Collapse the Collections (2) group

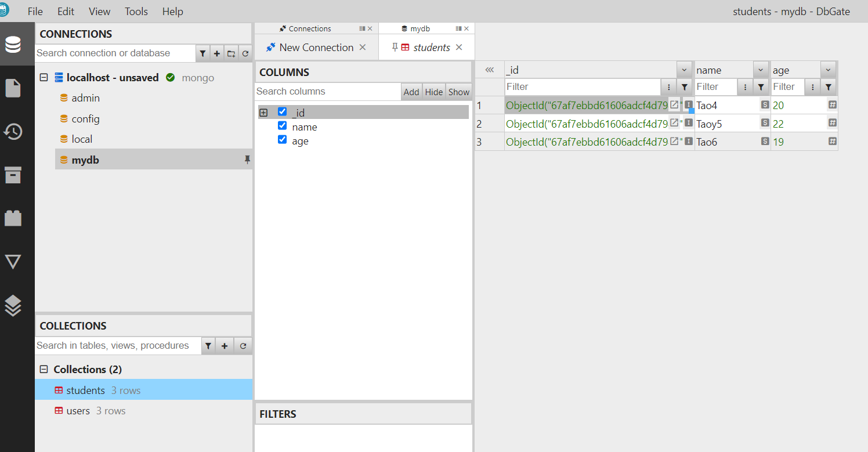44,370
